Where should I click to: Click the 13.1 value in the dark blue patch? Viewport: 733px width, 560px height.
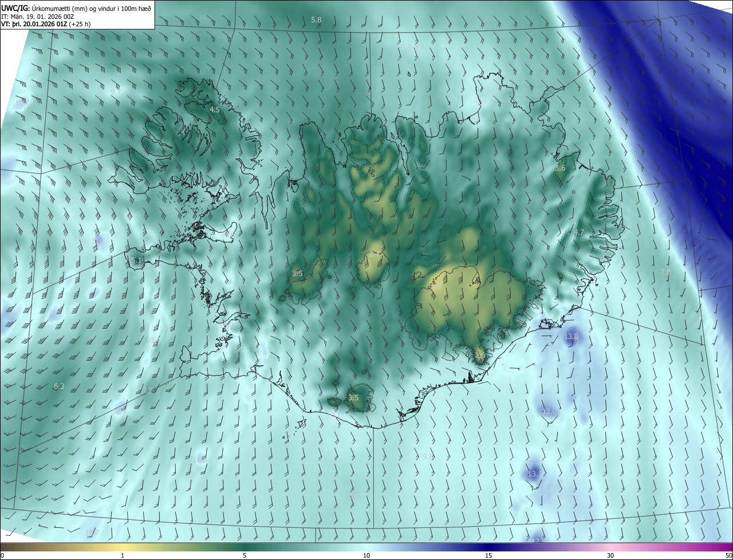click(535, 474)
